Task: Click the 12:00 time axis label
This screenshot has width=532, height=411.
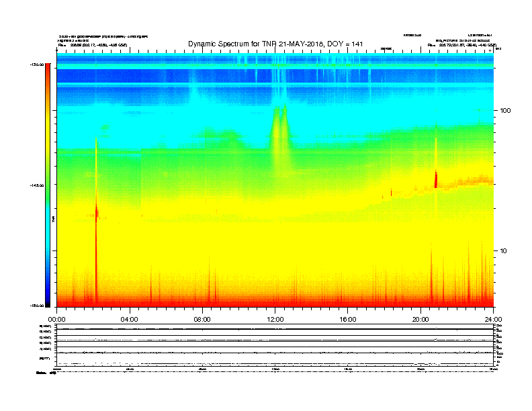Action: 275,320
